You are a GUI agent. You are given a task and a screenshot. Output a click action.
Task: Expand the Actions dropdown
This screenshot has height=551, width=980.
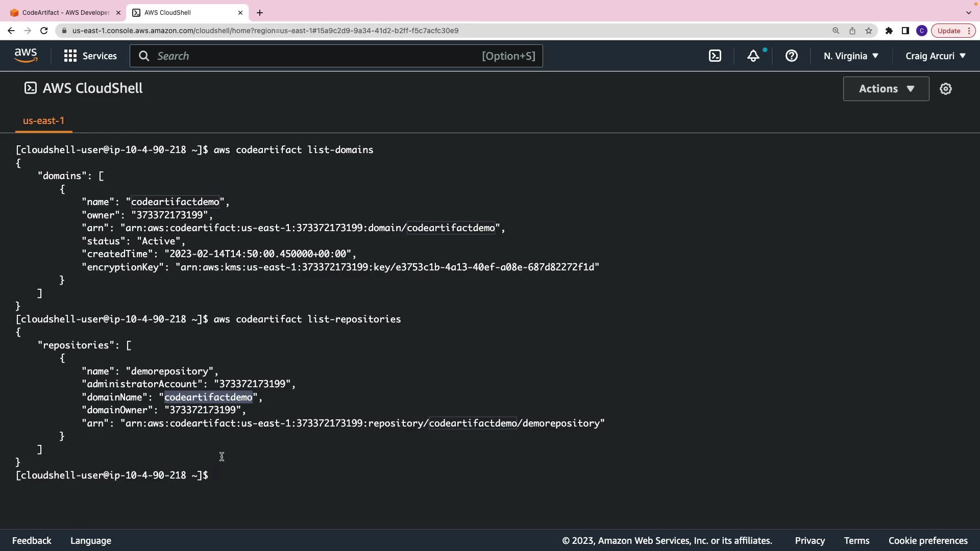point(886,89)
